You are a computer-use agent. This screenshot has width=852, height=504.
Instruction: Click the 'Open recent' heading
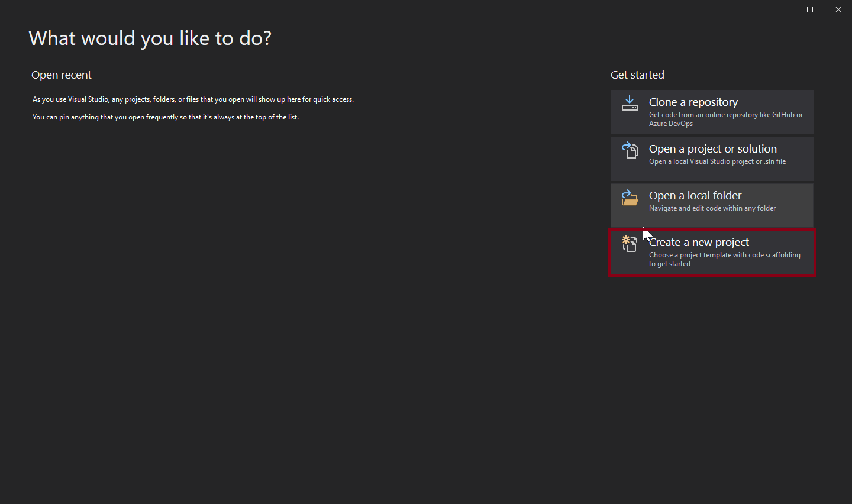coord(62,75)
